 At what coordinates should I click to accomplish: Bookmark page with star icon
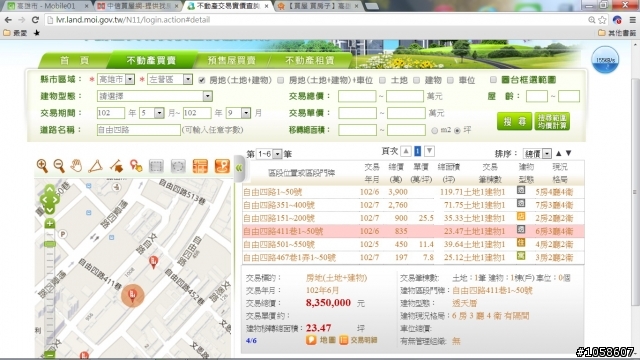[602, 20]
